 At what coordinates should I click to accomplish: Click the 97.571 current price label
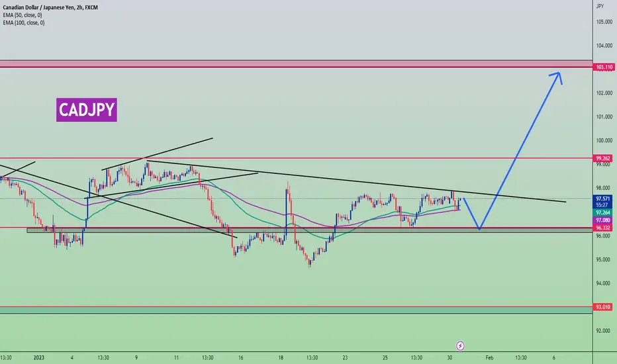[x=603, y=199]
